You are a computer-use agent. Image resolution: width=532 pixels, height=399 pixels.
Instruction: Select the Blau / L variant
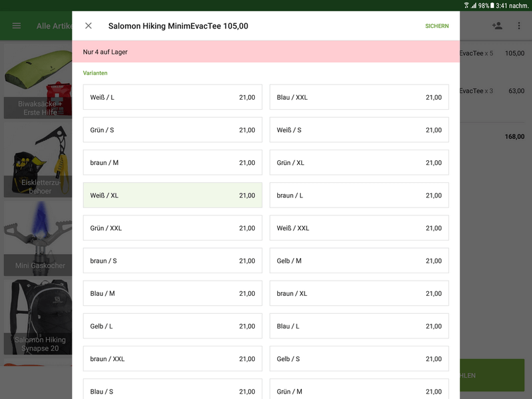tap(359, 326)
